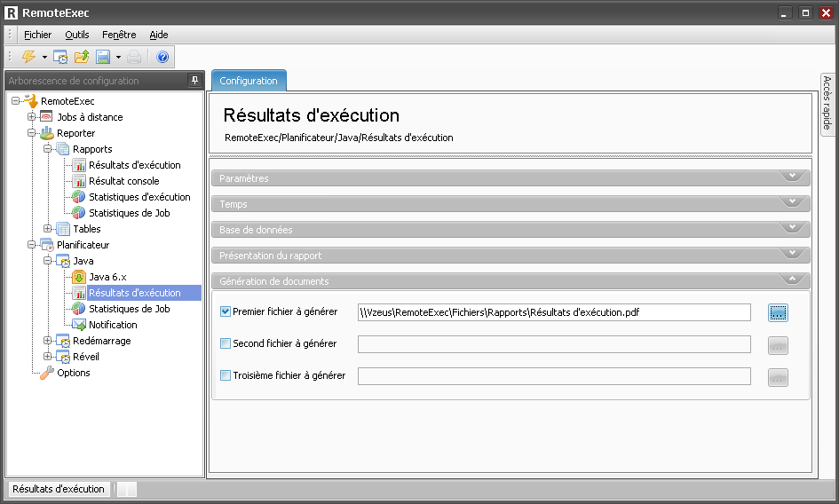The width and height of the screenshot is (839, 504).
Task: Open the Accès rapide side tab
Action: pos(827,103)
